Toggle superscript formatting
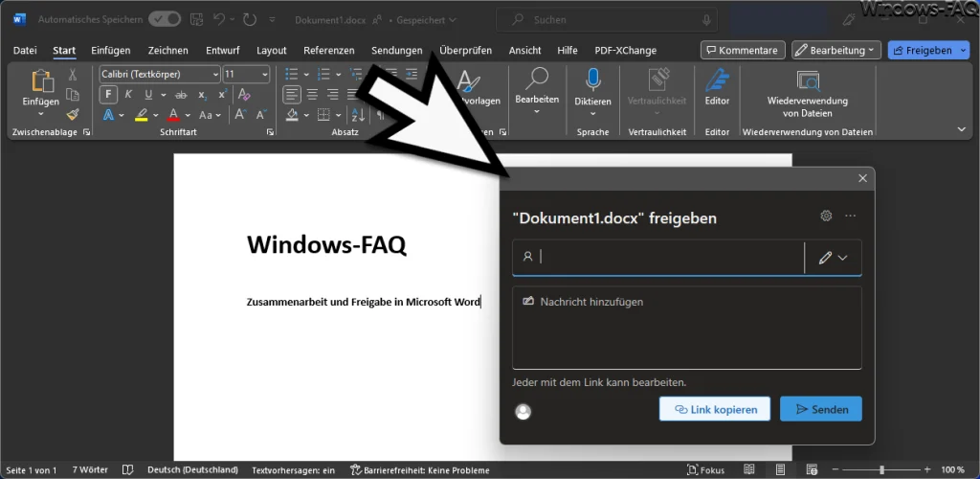This screenshot has width=980, height=479. coord(222,95)
